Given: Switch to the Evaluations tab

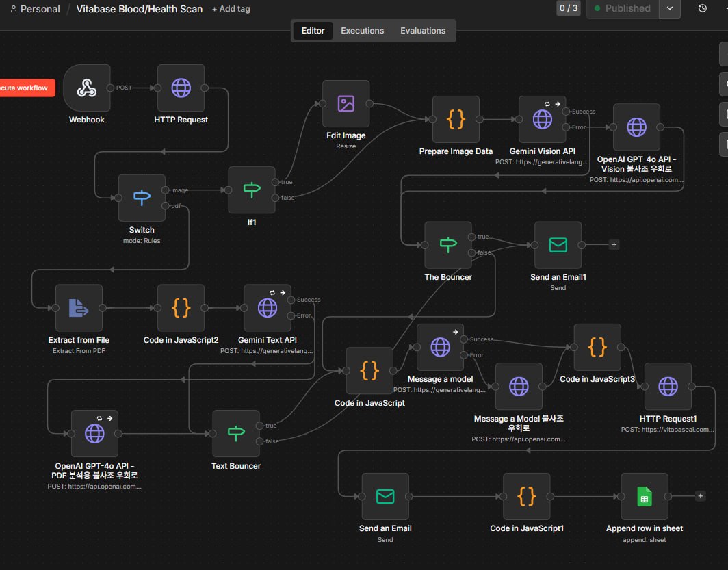Looking at the screenshot, I should click(x=423, y=31).
